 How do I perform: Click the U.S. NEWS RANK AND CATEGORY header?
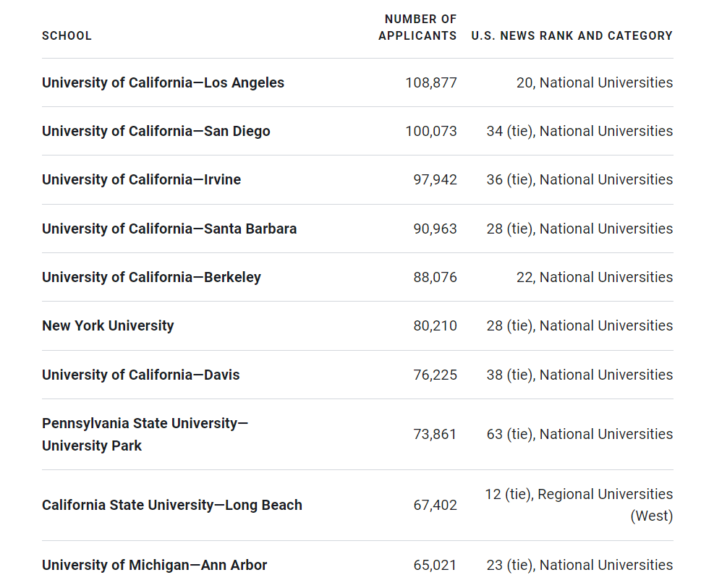572,35
